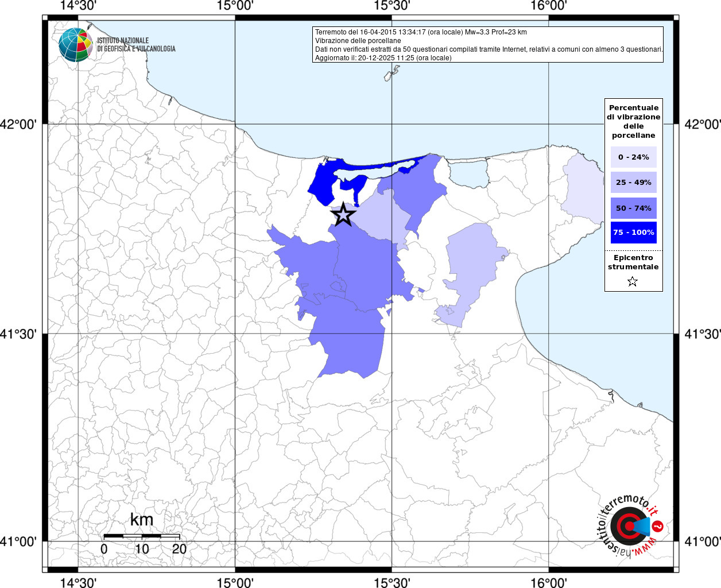Viewport: 721px width, 588px height.
Task: Click the Istituto Nazionale di Geofisica text
Action: point(136,45)
